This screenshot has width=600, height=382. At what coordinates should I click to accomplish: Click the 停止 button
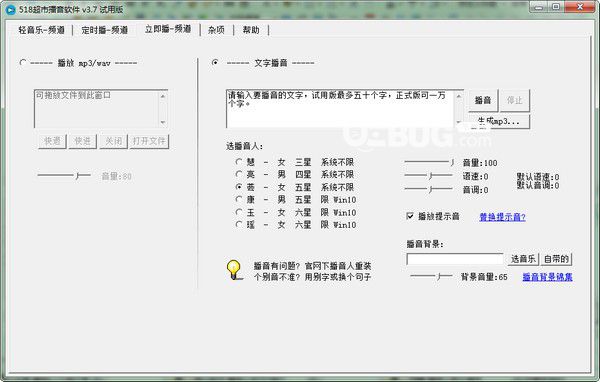pyautogui.click(x=515, y=100)
